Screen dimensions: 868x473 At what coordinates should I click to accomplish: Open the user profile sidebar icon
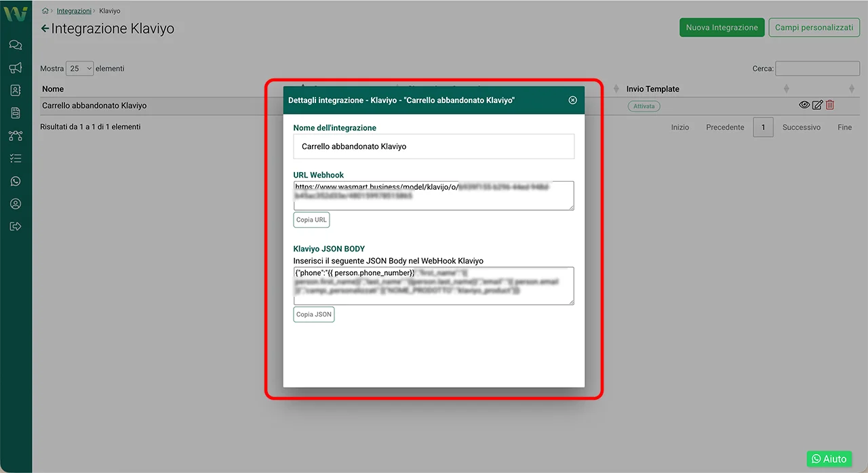pyautogui.click(x=16, y=204)
